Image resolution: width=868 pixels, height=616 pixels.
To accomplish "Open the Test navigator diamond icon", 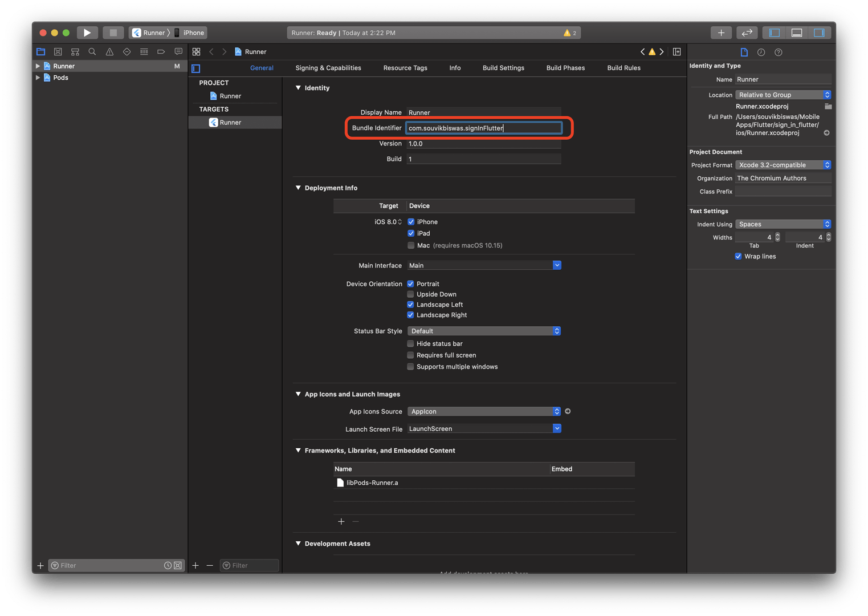I will (x=127, y=52).
